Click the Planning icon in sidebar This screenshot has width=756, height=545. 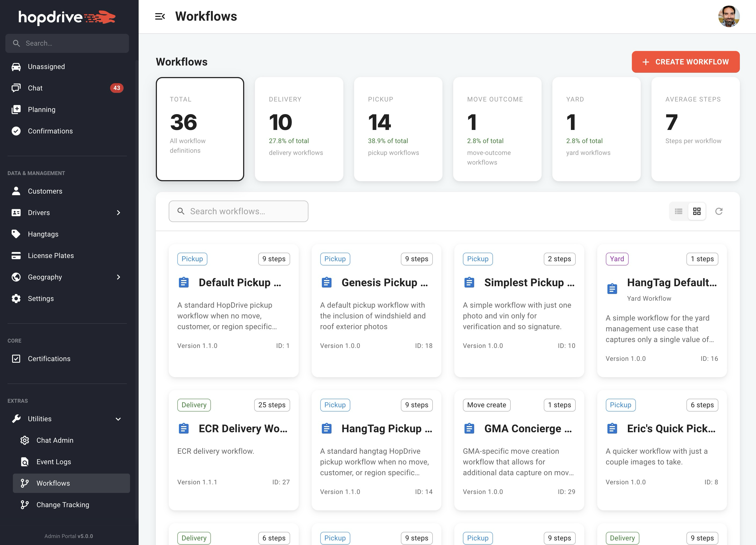(x=17, y=109)
